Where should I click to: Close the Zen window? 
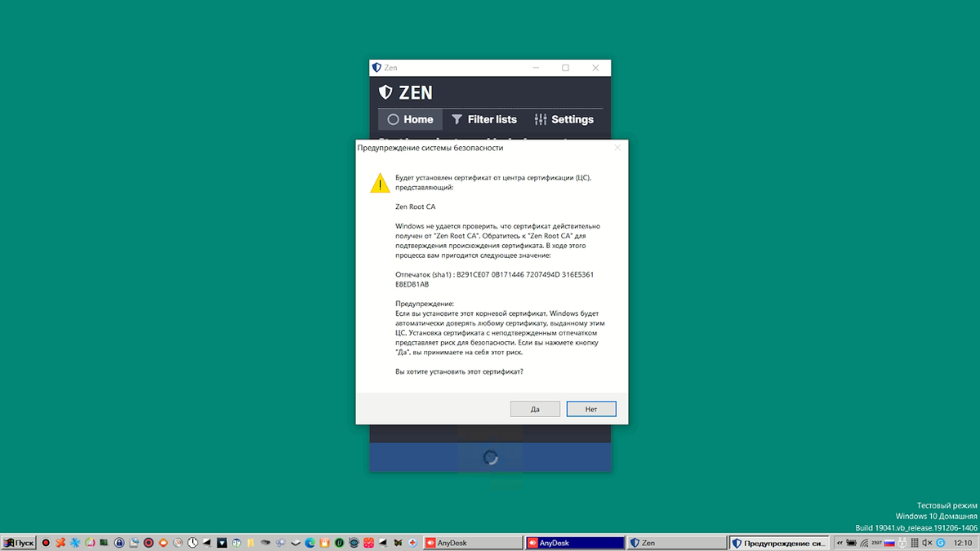597,68
